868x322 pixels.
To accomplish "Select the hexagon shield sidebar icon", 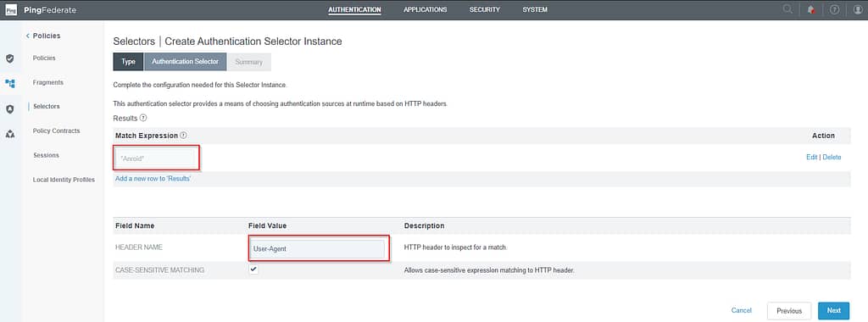I will [x=10, y=109].
